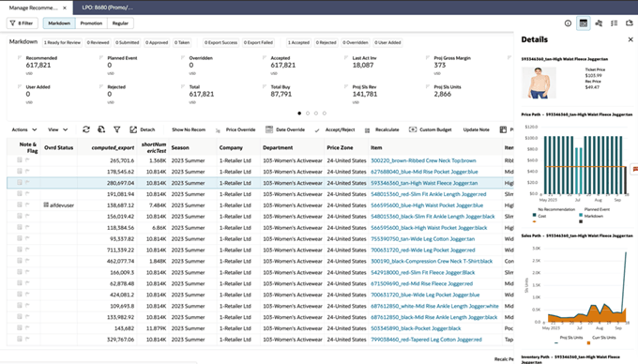Filter by 1 Ready for Review chip
This screenshot has width=638, height=364.
(62, 42)
